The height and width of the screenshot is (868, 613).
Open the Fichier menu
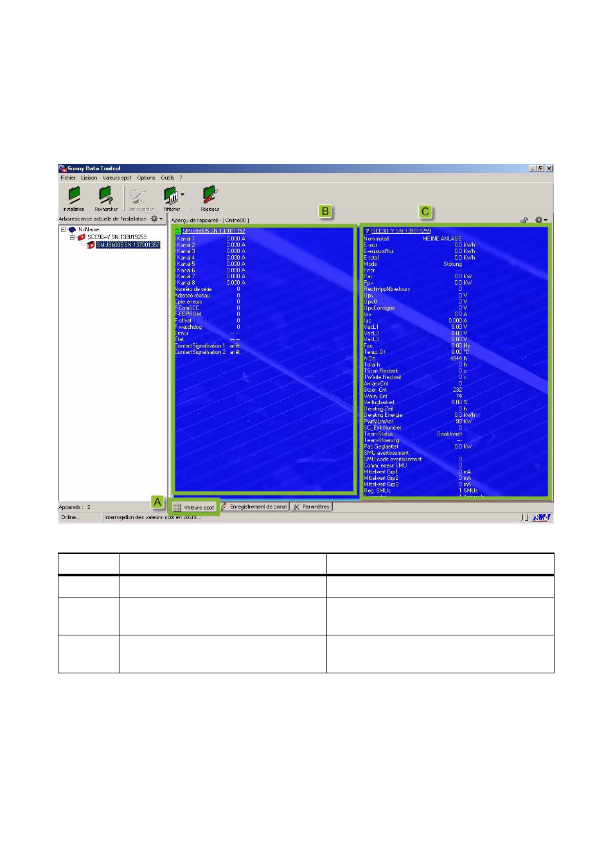tap(68, 178)
